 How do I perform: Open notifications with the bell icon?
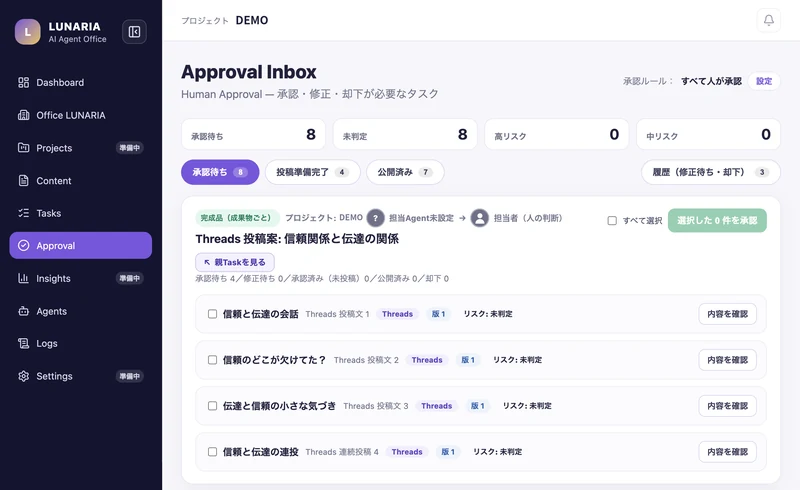pos(768,20)
